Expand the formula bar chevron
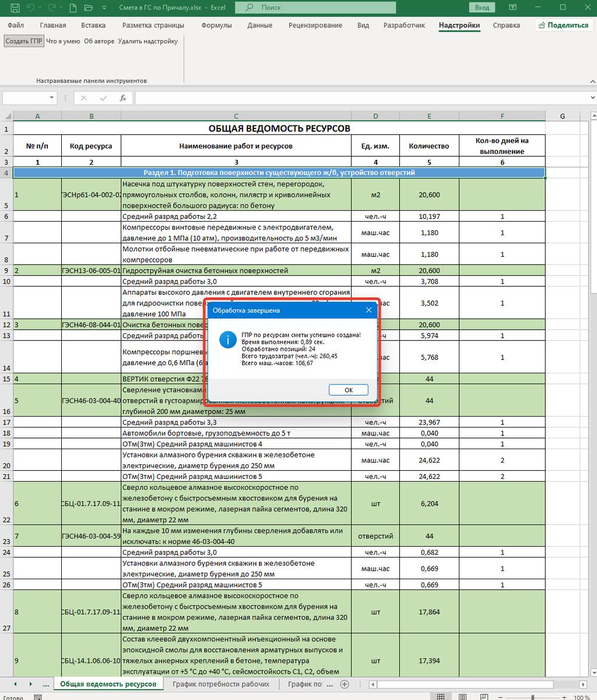The image size is (597, 700). tap(592, 98)
